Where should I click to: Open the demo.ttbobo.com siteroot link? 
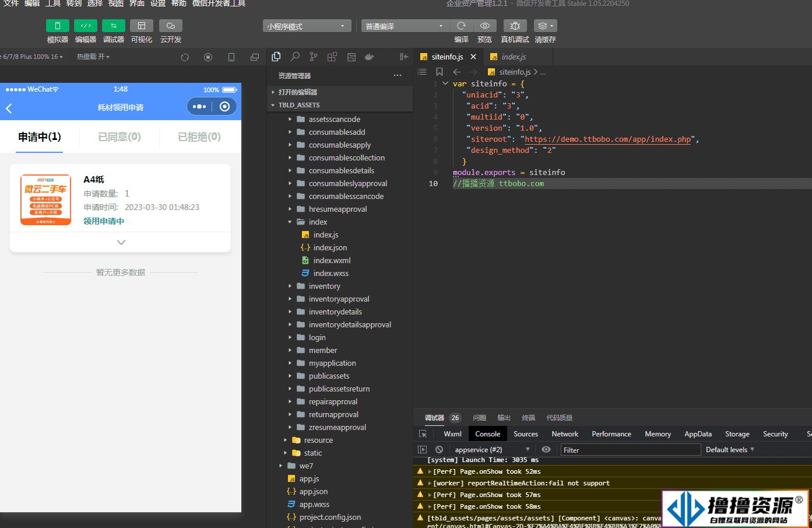(x=607, y=139)
